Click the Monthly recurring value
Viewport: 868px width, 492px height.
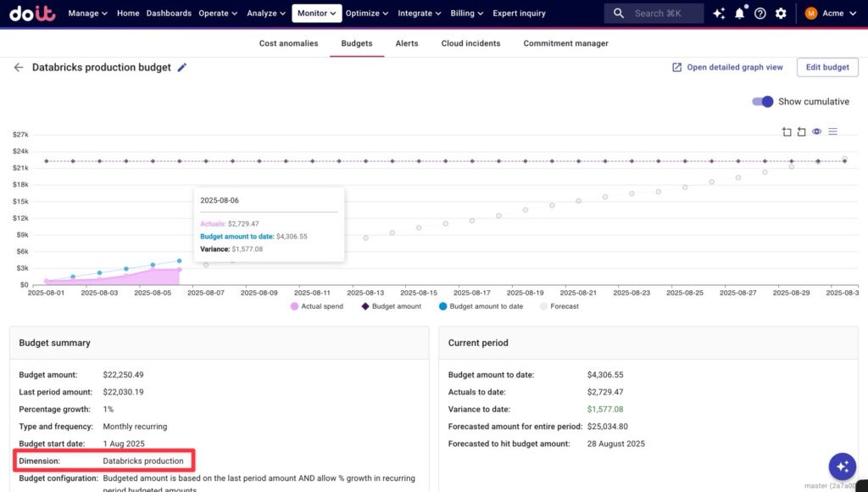[x=135, y=427]
